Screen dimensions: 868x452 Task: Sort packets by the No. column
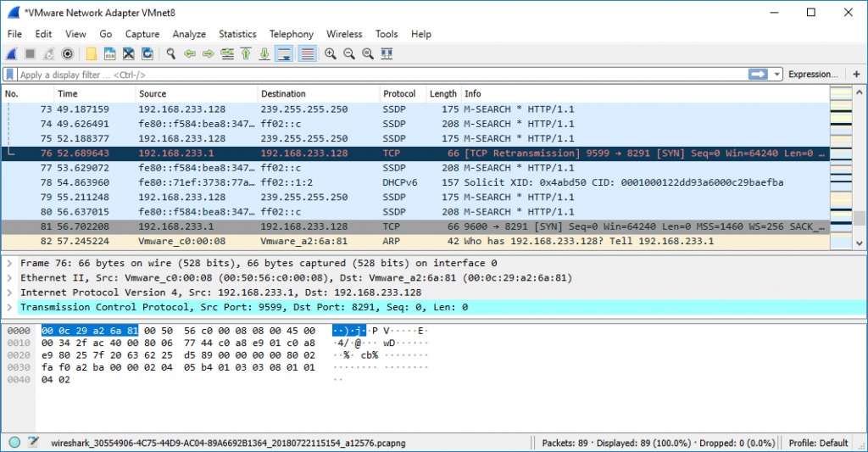pos(28,93)
